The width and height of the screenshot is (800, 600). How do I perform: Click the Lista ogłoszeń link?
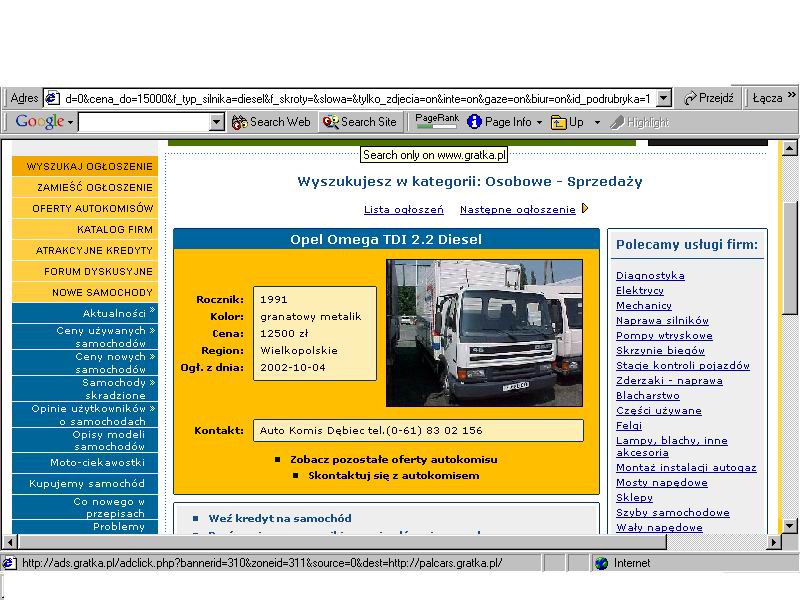tap(404, 209)
